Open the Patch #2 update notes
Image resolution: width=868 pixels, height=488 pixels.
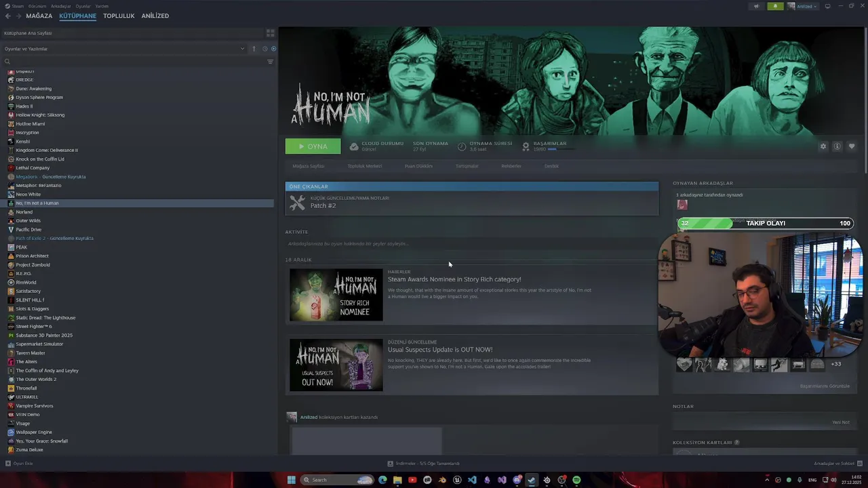click(x=471, y=203)
